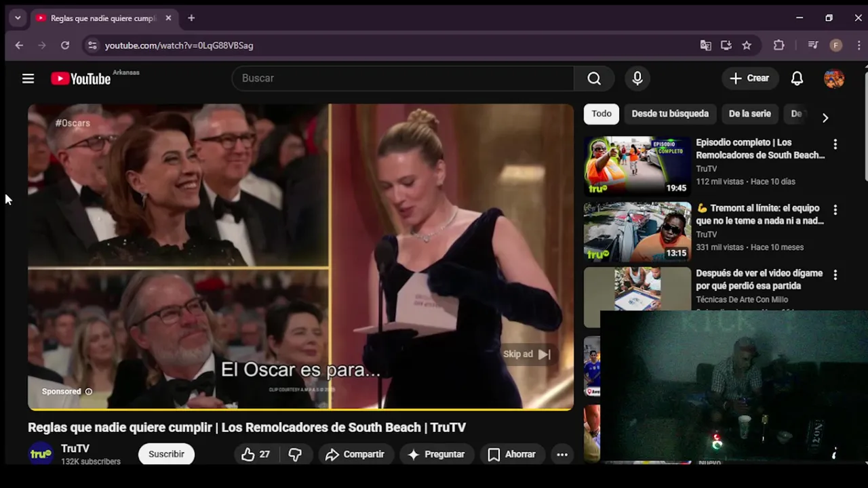Dislike the video with thumbs down
Viewport: 868px width, 488px height.
pyautogui.click(x=295, y=454)
